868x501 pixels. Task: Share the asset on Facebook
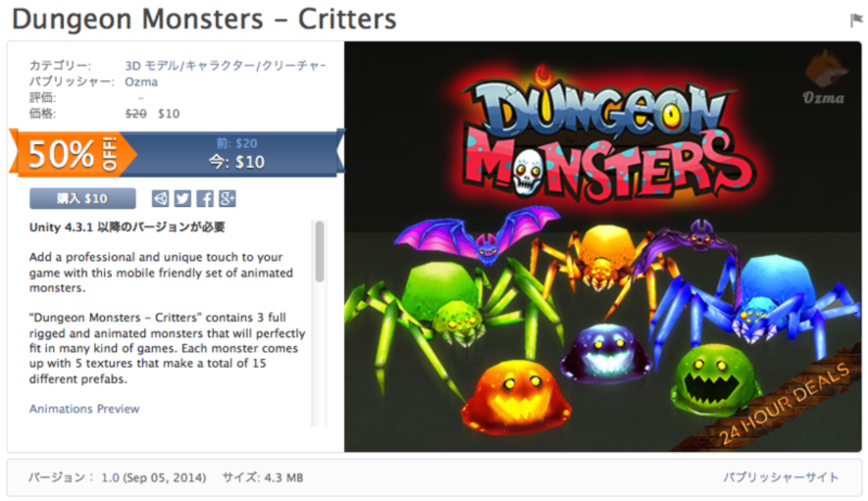[205, 198]
